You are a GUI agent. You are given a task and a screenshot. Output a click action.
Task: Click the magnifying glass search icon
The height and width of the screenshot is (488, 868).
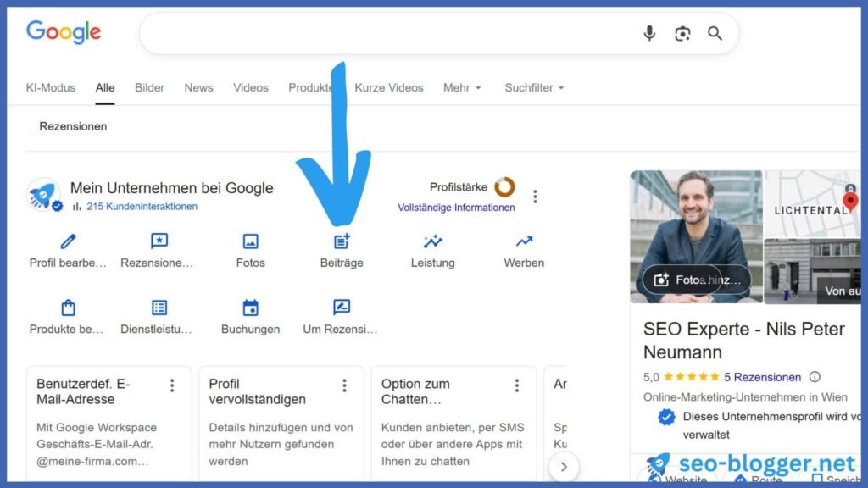tap(715, 33)
